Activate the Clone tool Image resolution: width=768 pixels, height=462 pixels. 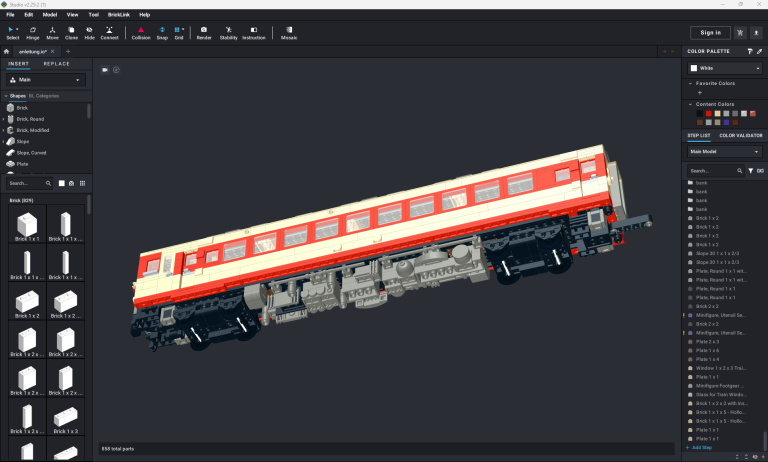pos(71,33)
